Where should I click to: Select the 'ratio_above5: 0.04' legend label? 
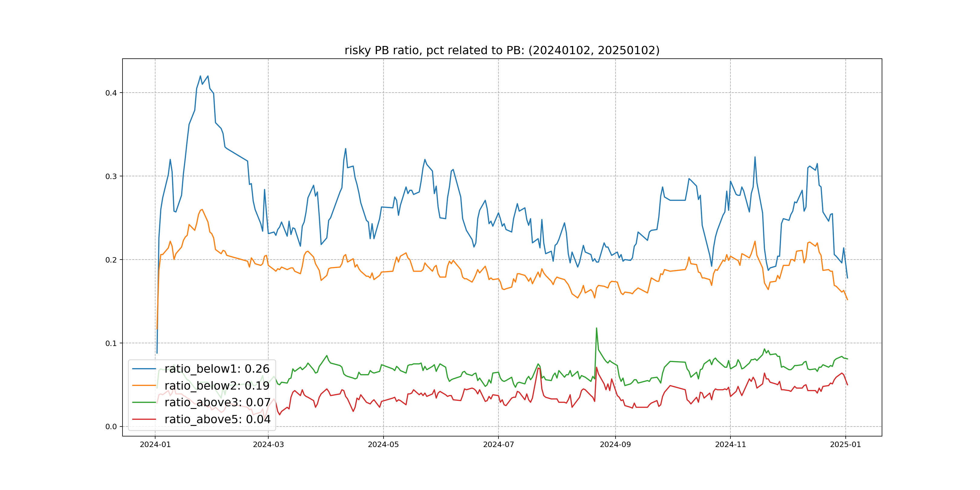[217, 419]
